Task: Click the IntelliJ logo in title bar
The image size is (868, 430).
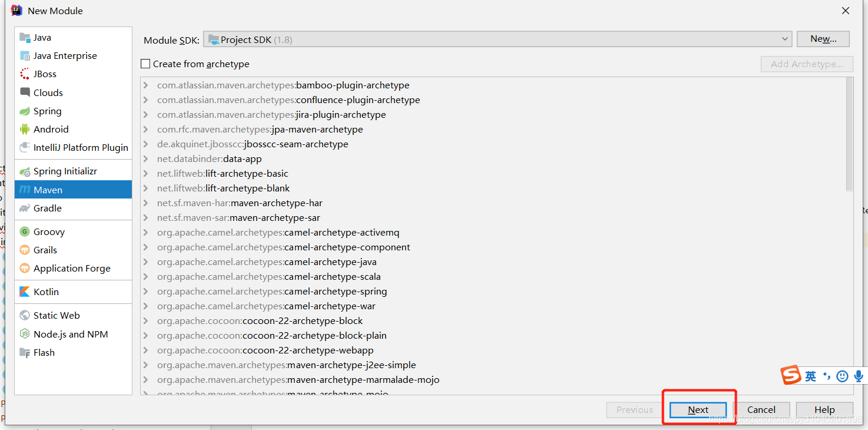Action: click(x=16, y=11)
